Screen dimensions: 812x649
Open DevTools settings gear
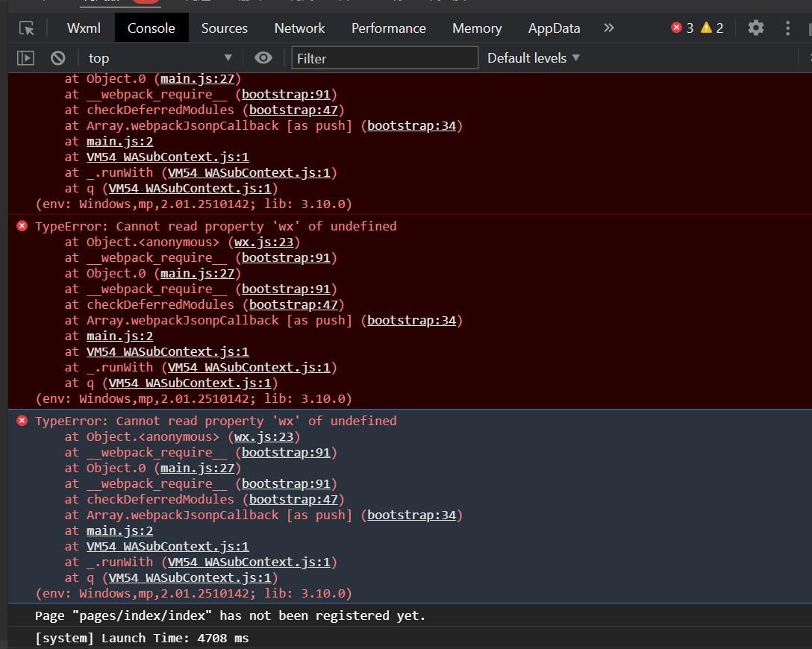[756, 28]
